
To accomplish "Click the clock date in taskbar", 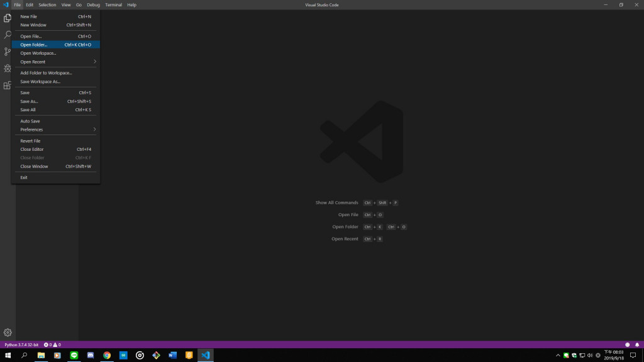I will click(614, 356).
